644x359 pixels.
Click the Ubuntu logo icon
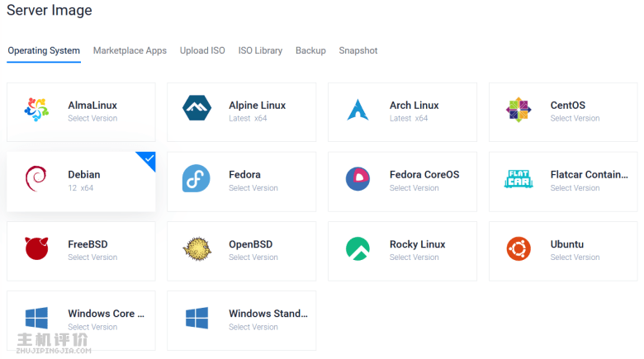click(x=519, y=248)
